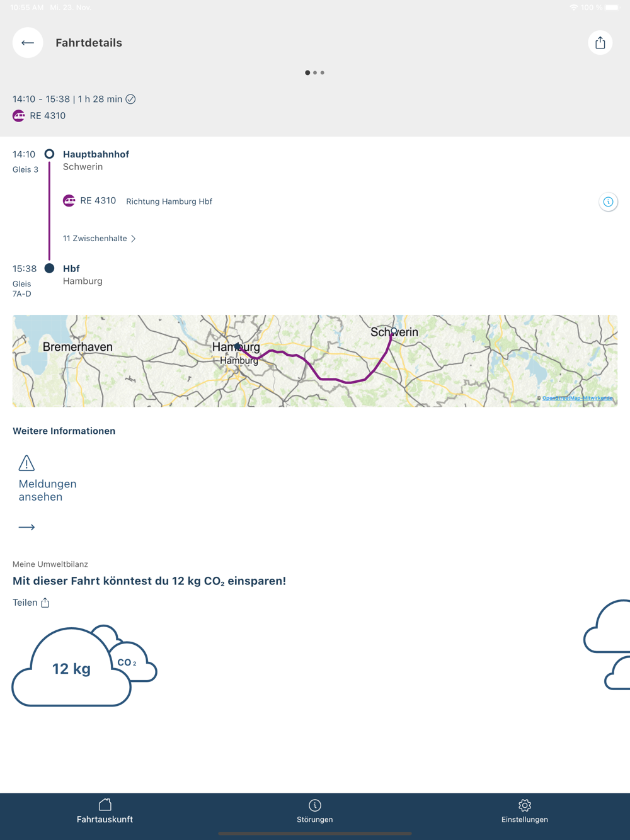This screenshot has width=630, height=840.
Task: Tap the Hbf Hamburg station name
Action: [x=83, y=275]
